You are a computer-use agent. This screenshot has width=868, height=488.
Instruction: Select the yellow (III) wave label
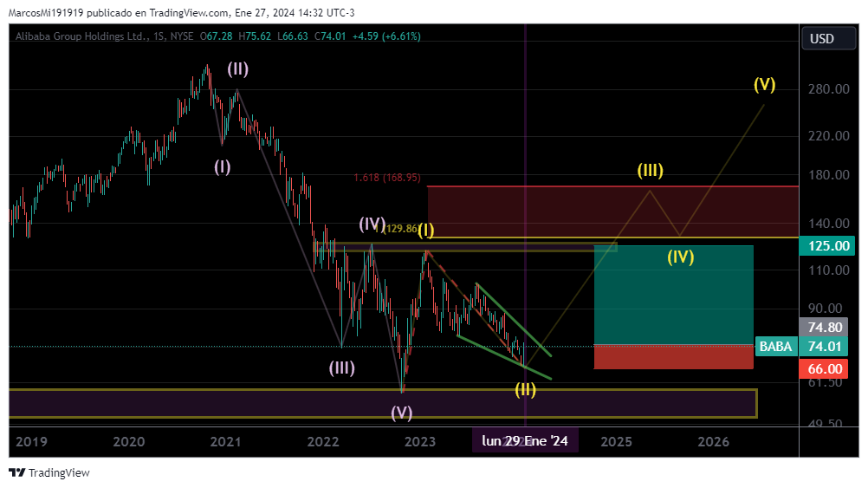click(x=650, y=170)
